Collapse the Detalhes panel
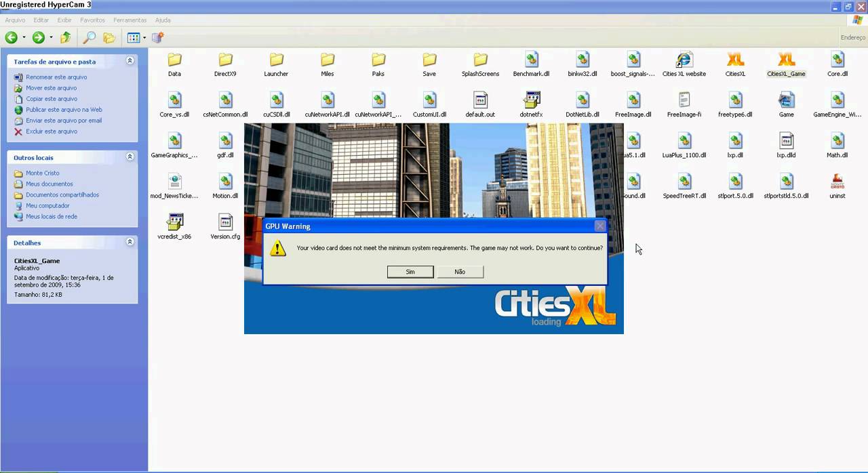 click(130, 242)
